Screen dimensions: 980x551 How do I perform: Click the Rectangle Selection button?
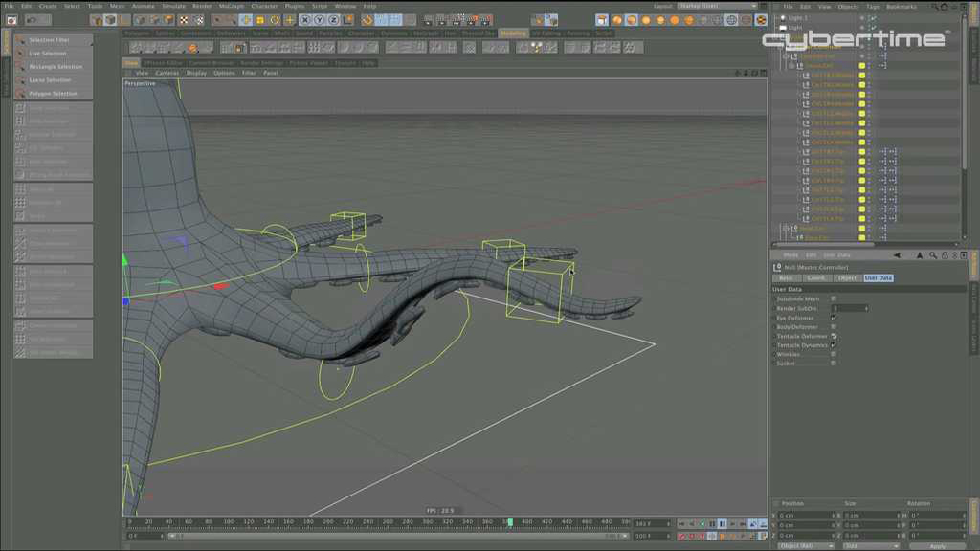tap(55, 67)
